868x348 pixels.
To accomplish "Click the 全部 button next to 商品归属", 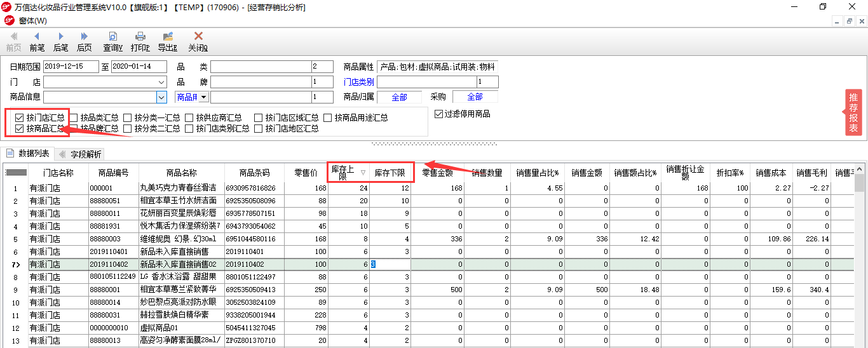I will coord(399,97).
